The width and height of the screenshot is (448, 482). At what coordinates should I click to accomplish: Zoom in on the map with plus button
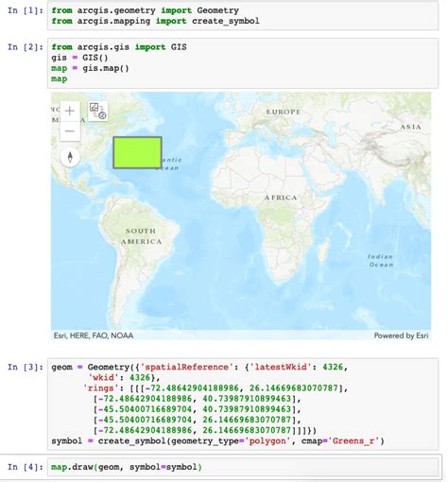pos(70,111)
